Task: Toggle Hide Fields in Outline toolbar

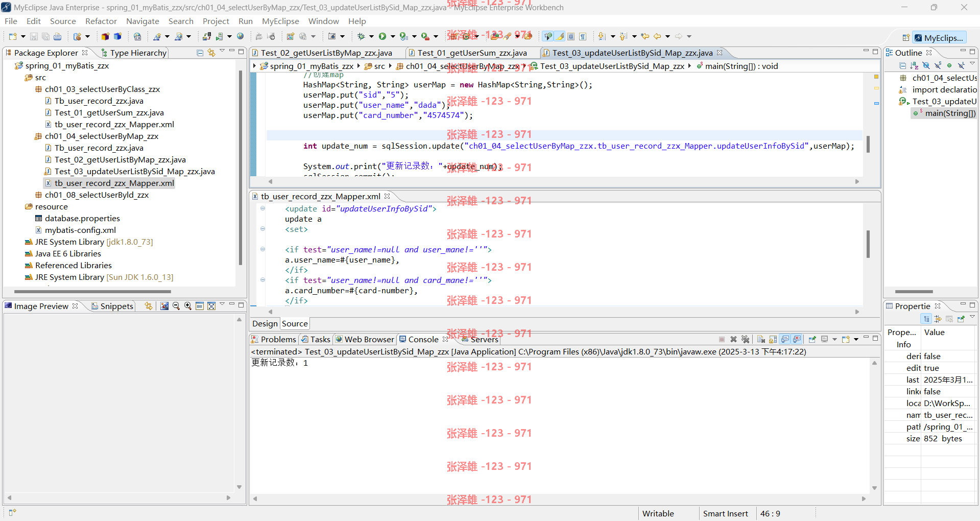Action: tap(926, 65)
